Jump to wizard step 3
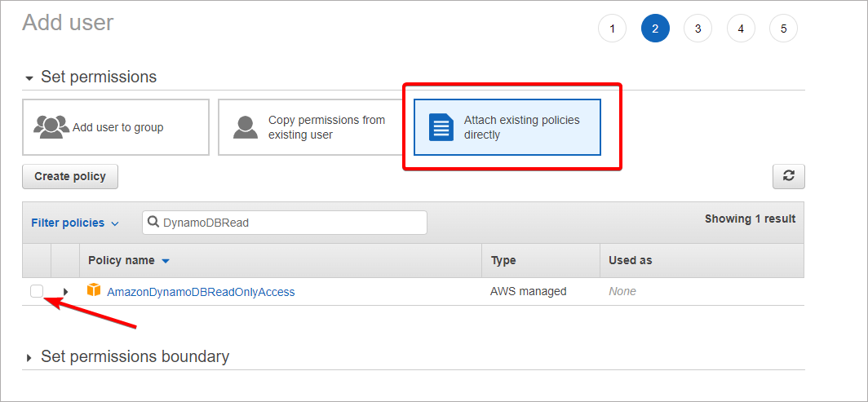This screenshot has height=402, width=868. 697,29
